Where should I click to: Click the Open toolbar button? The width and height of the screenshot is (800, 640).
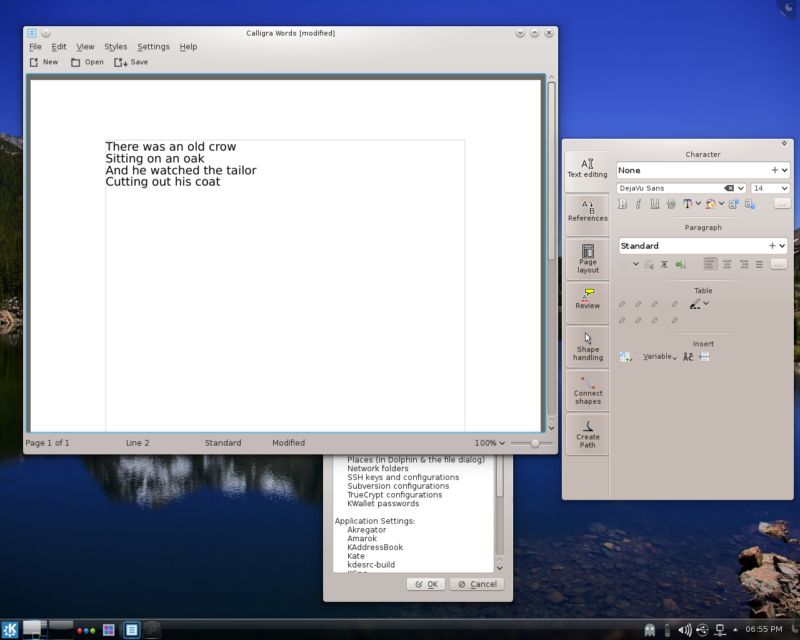[87, 62]
